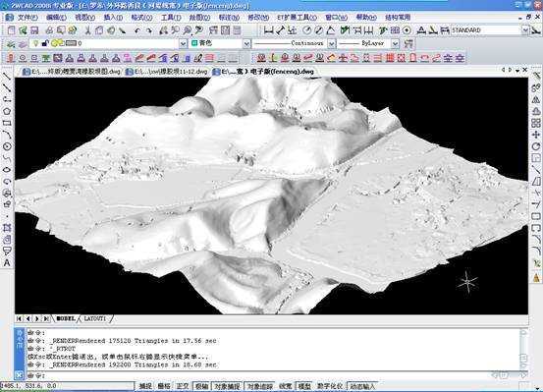Click the layer color swatch in layer box

pyautogui.click(x=71, y=43)
